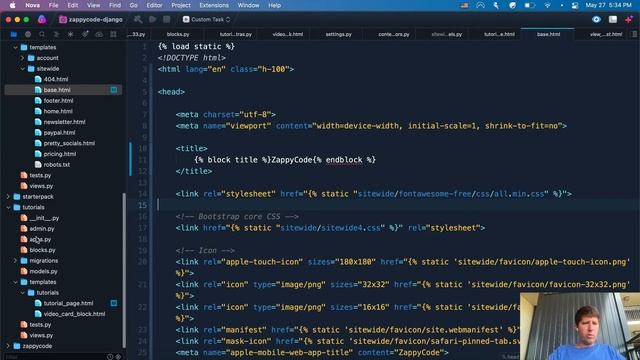Select tutorial_page.html in the sidebar

[x=68, y=303]
